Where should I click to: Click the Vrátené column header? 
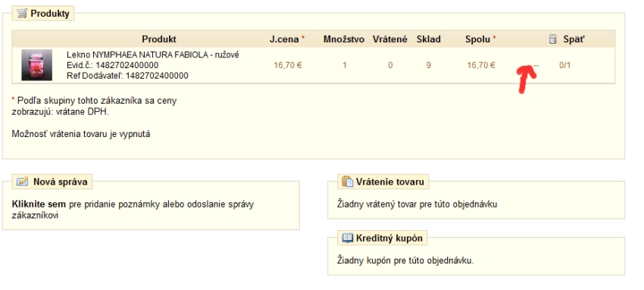390,39
